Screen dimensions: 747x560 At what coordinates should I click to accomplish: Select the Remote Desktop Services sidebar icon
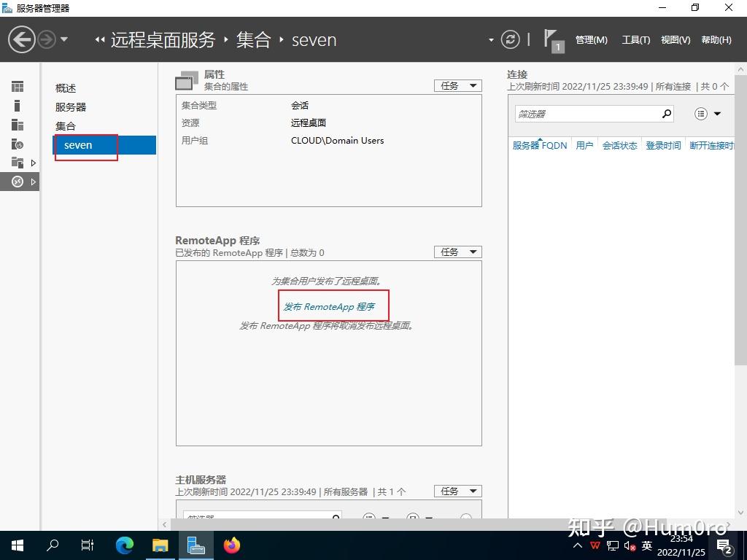click(18, 182)
